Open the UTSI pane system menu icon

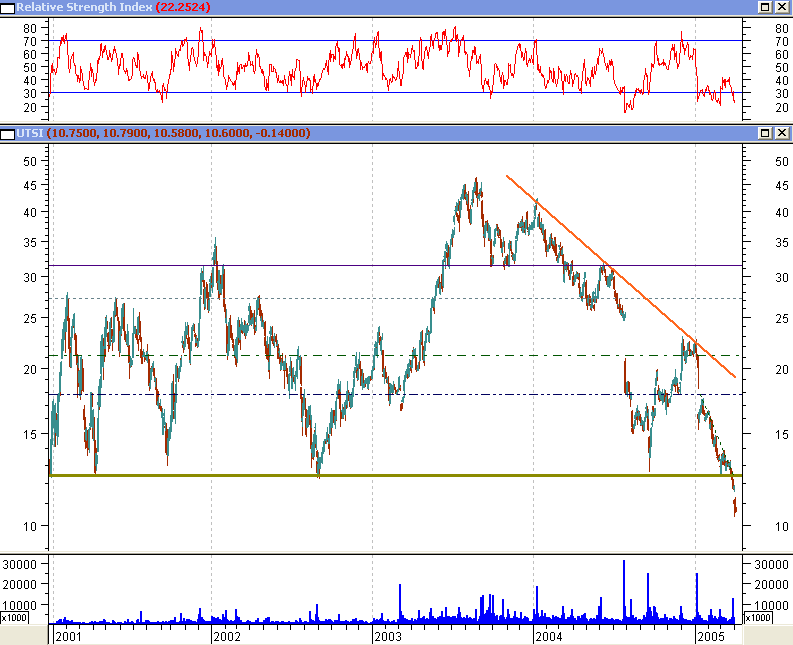pos(8,134)
